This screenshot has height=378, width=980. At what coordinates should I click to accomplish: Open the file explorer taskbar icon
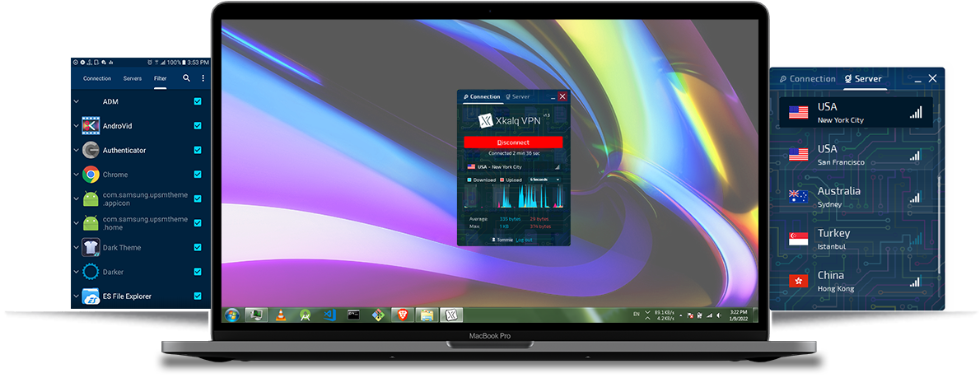pyautogui.click(x=427, y=315)
